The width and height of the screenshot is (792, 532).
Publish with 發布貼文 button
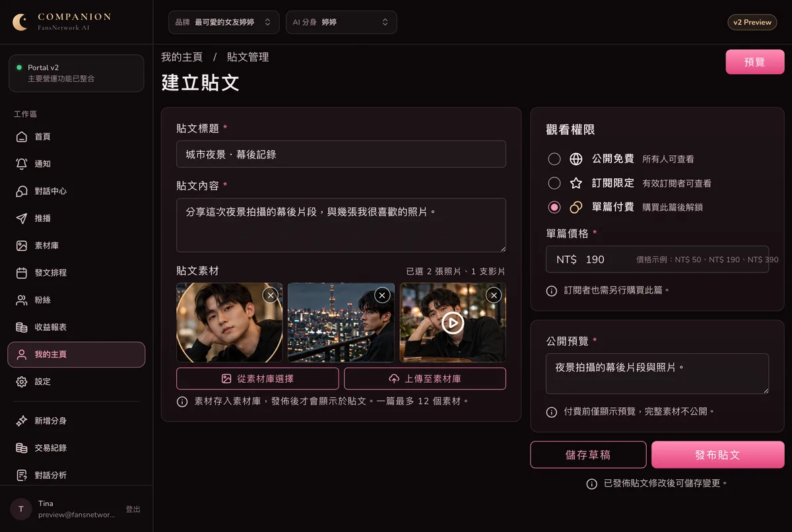(x=718, y=455)
